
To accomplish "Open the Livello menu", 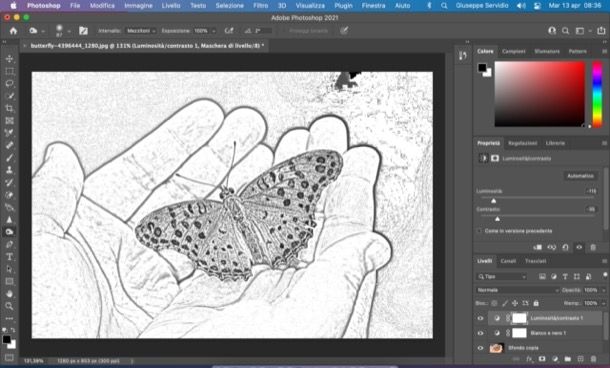I will click(171, 6).
